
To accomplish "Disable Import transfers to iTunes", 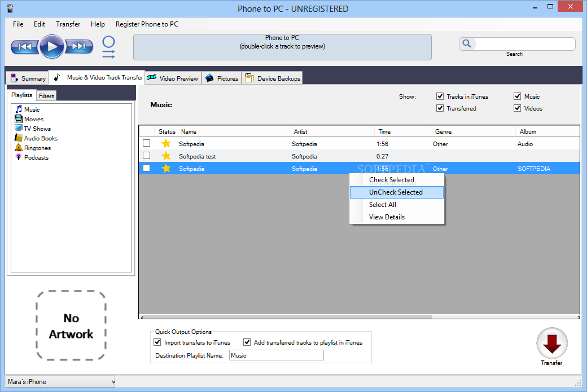I will pyautogui.click(x=157, y=342).
